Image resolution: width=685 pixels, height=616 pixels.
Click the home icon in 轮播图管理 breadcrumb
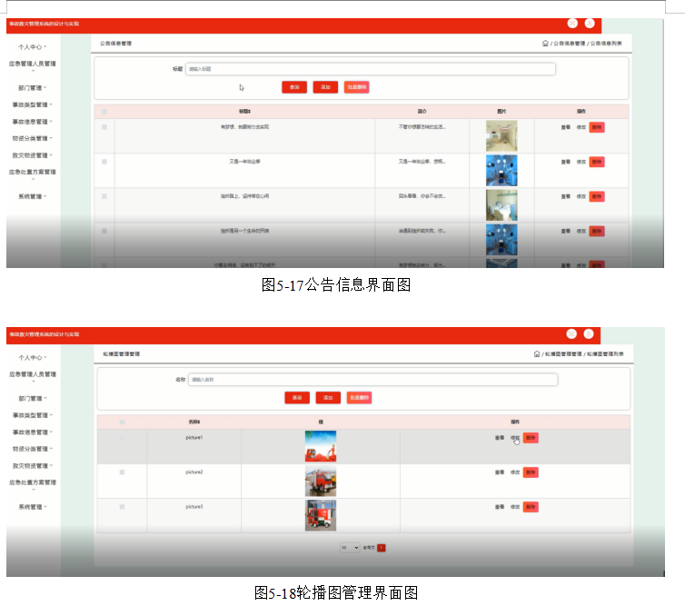pos(537,353)
